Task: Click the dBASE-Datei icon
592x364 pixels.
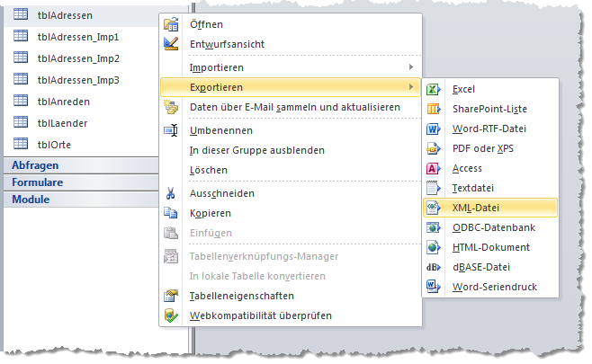Action: 433,267
